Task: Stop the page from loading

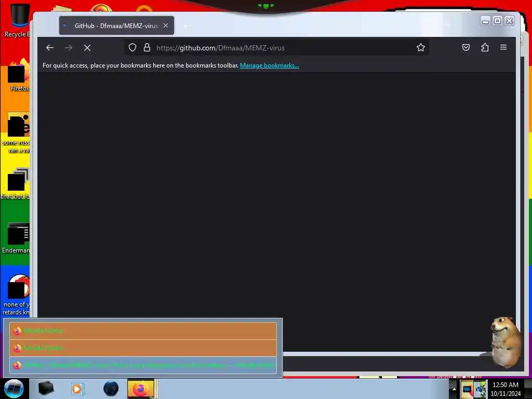Action: click(87, 48)
